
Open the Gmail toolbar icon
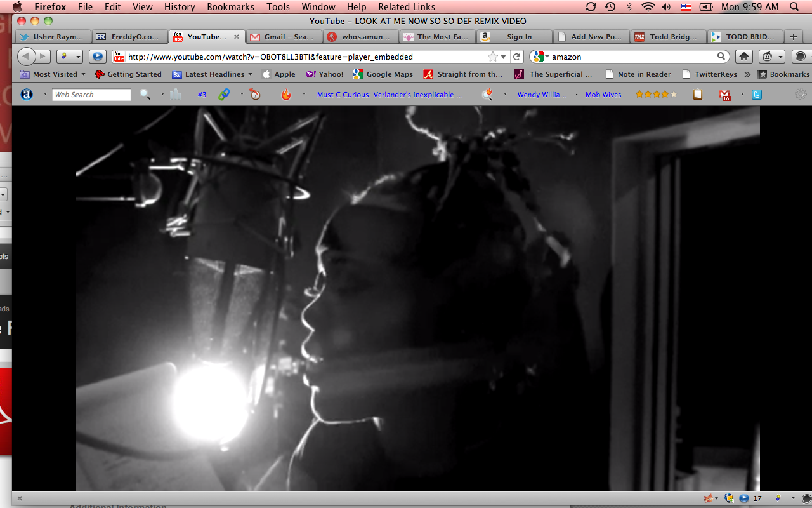point(724,95)
